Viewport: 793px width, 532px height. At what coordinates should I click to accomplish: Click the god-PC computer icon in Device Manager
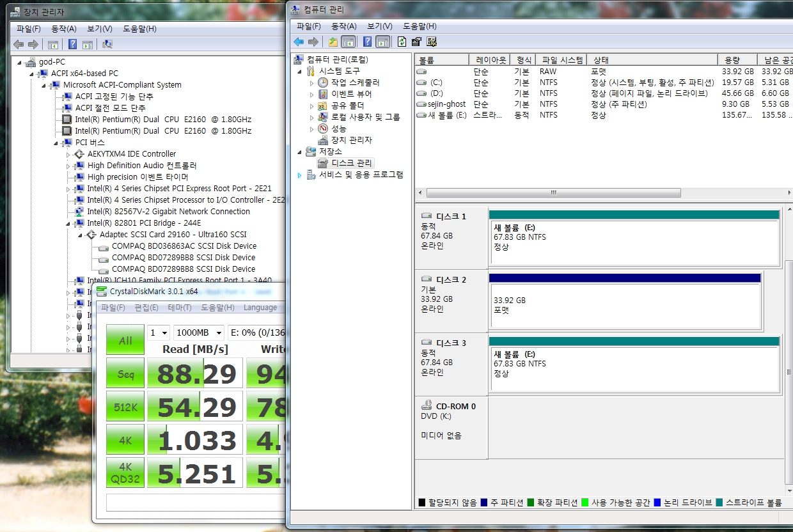click(x=31, y=62)
